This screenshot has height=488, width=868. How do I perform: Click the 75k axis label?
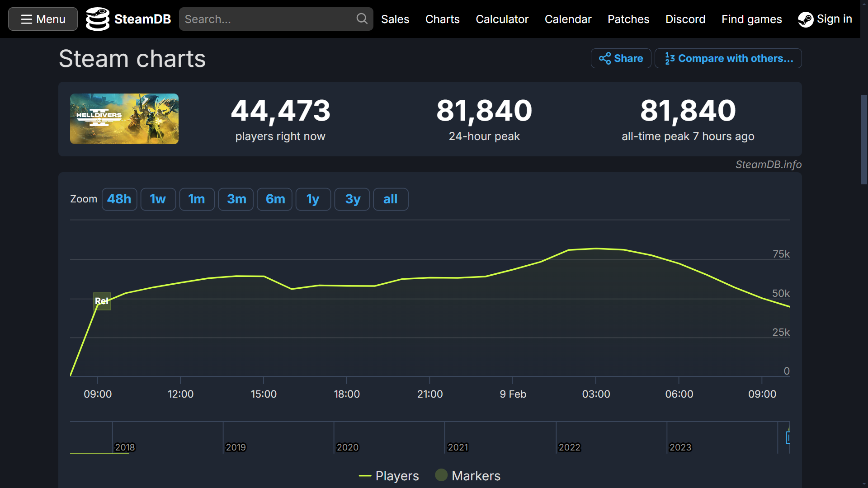(781, 254)
